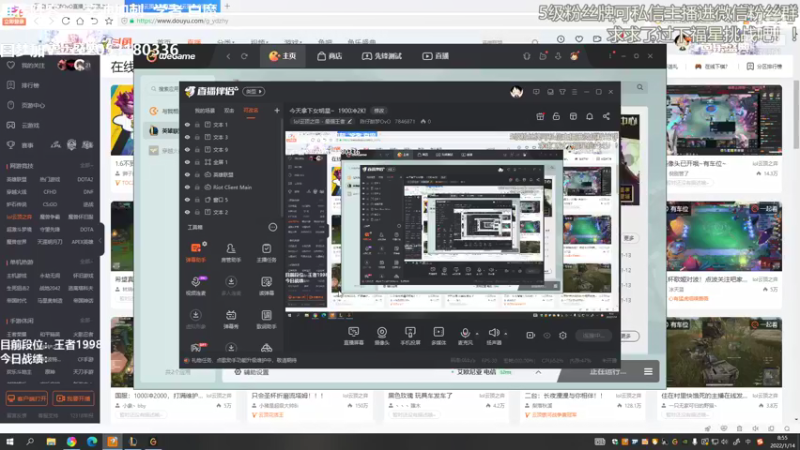The width and height of the screenshot is (800, 450).
Task: Toggle visibility of the 文本 9 source
Action: click(x=187, y=149)
